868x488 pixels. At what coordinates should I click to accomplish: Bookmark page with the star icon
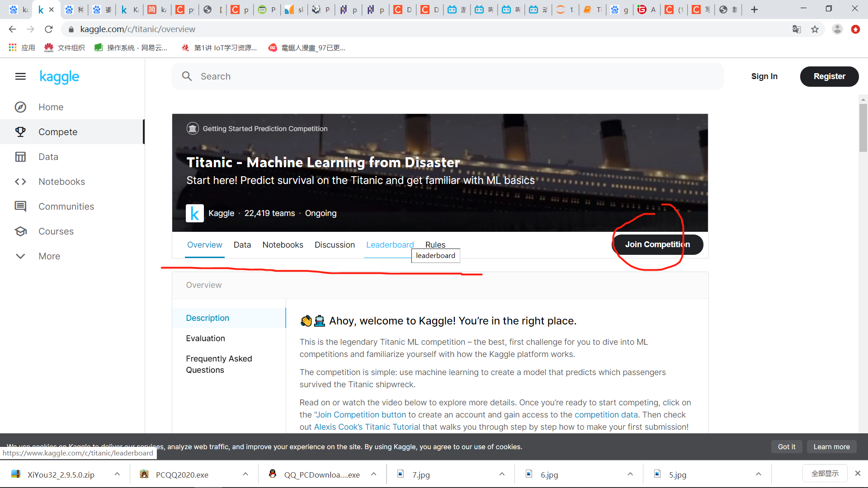[815, 29]
